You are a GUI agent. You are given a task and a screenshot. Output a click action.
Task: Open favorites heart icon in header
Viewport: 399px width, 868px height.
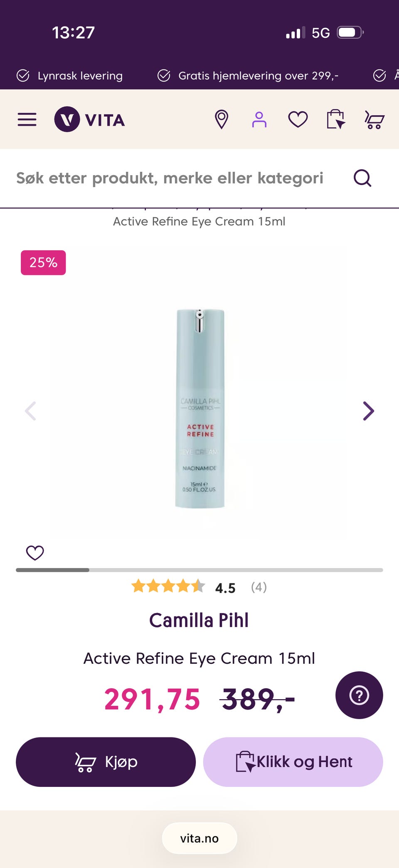coord(298,119)
